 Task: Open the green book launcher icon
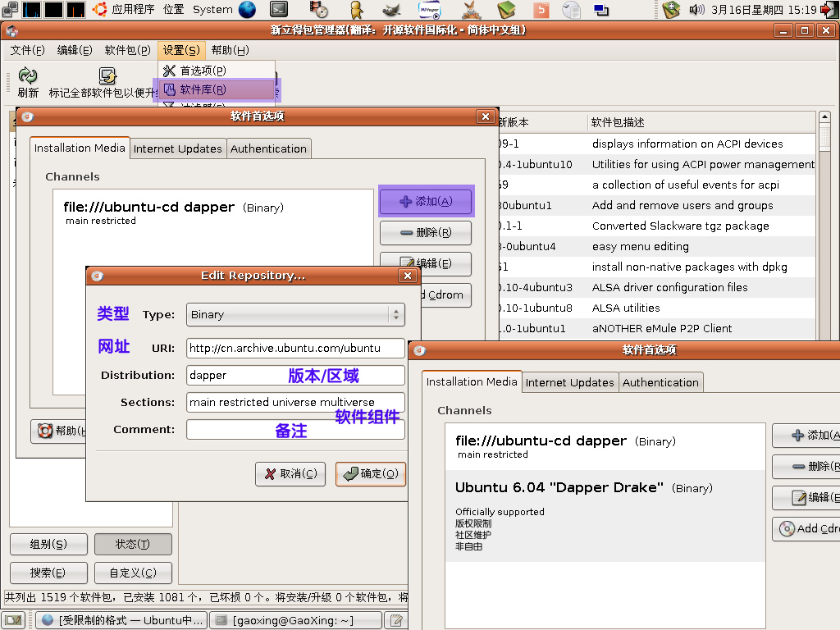[x=505, y=9]
